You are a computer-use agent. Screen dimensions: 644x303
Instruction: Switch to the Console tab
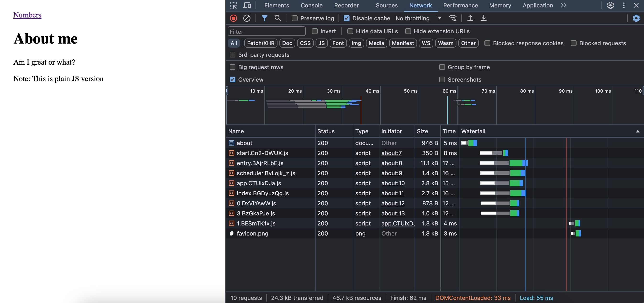(x=311, y=6)
